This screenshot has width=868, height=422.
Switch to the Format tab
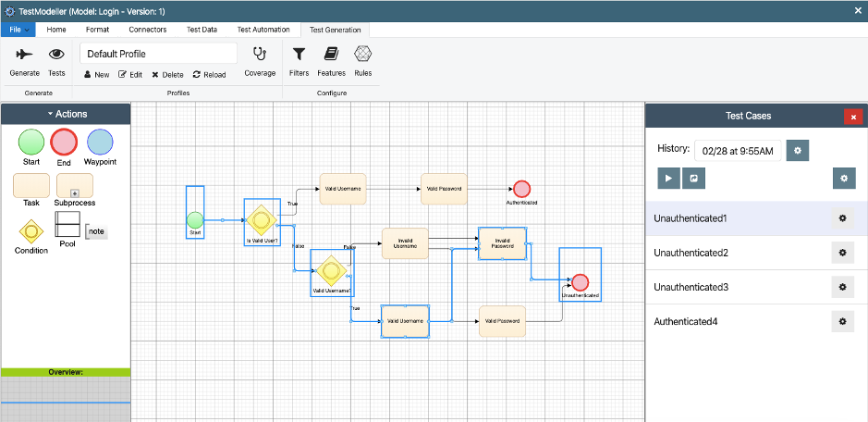pyautogui.click(x=97, y=30)
